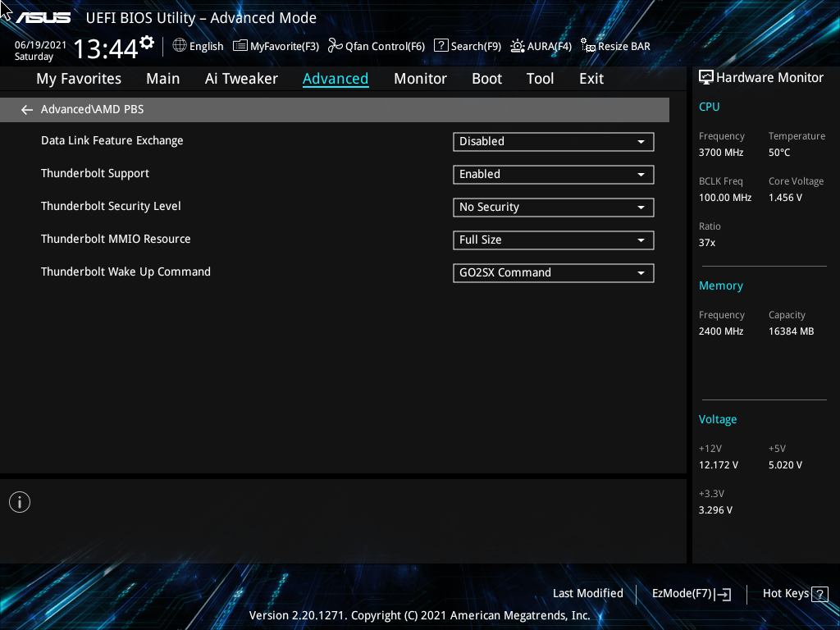Open the Hot Keys help

[x=794, y=593]
